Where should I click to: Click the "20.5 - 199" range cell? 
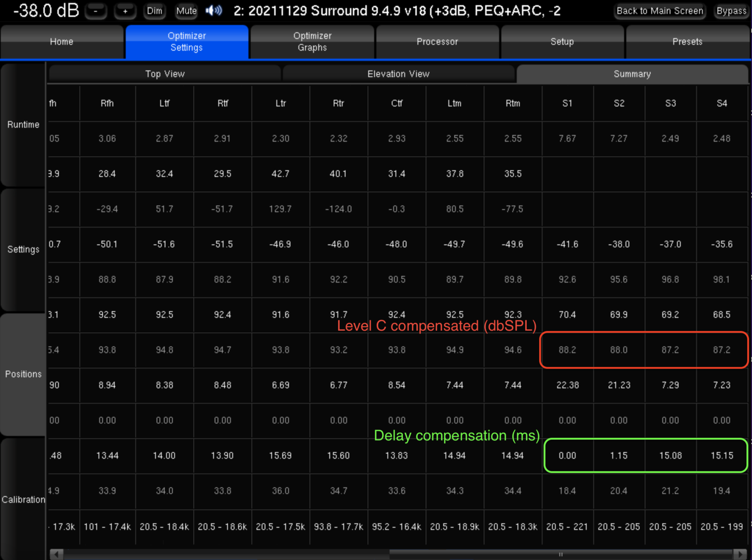click(722, 527)
